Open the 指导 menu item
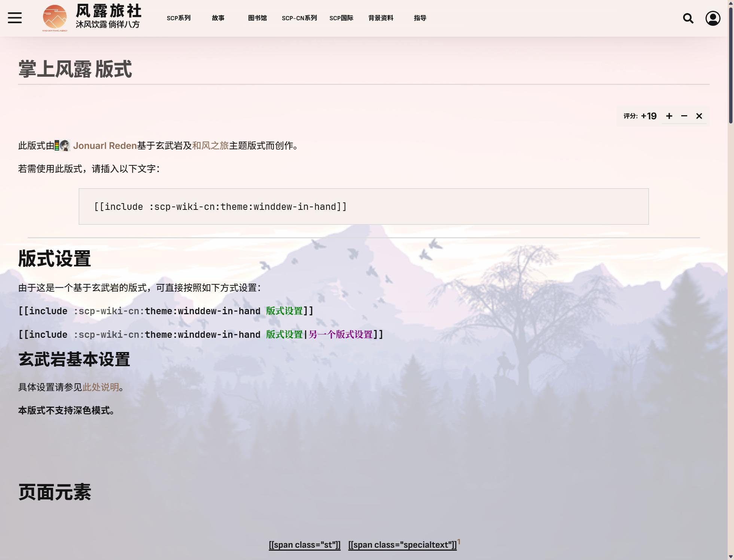 click(x=420, y=18)
